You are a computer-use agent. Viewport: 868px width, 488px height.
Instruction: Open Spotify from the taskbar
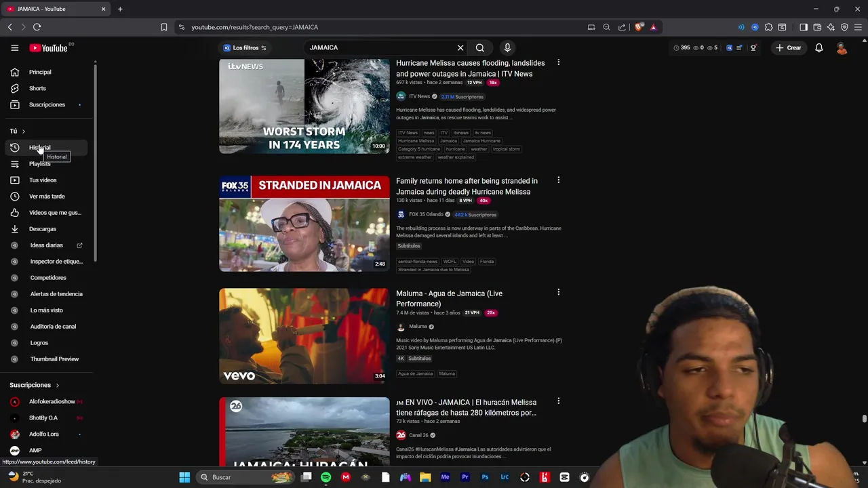325,477
